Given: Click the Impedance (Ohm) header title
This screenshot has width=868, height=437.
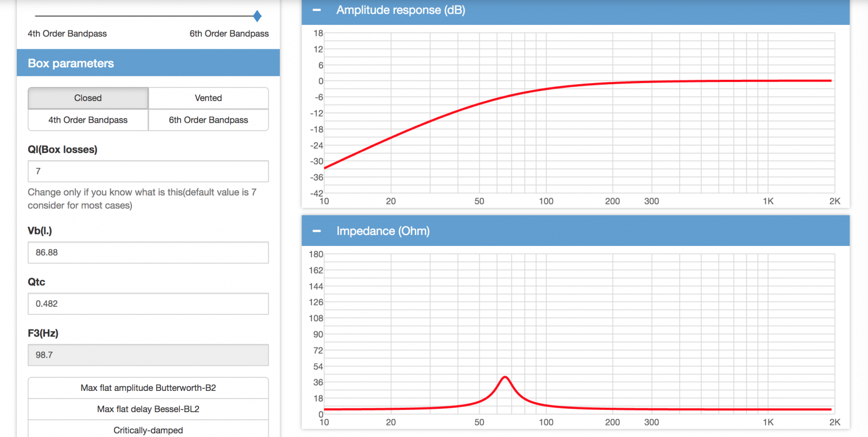Looking at the screenshot, I should click(x=383, y=231).
